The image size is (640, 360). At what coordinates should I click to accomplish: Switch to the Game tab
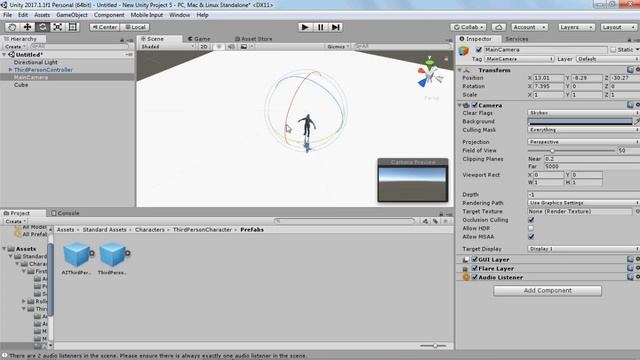click(x=199, y=39)
